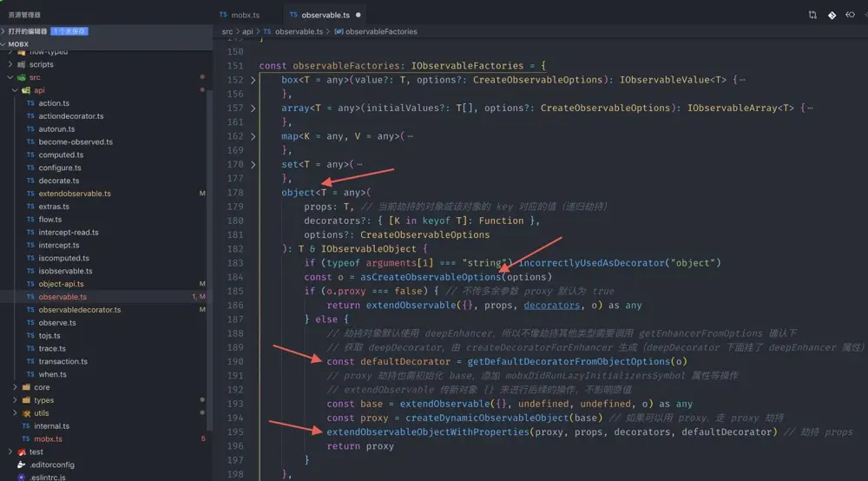Open the git compare changes icon in editor toolbar
868x481 pixels.
point(812,15)
